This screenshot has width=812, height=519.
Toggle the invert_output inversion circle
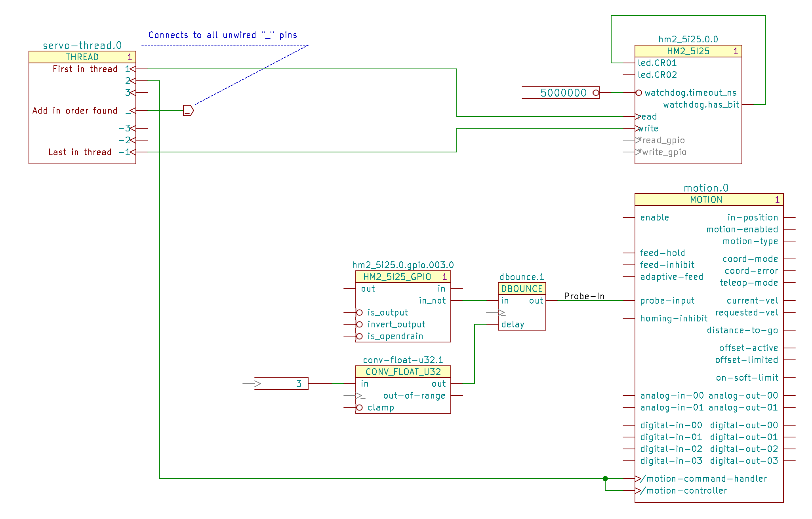click(x=360, y=324)
